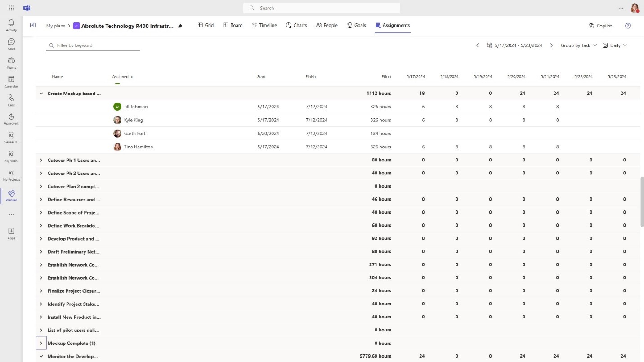Expand the Finalize Project Closure task

pos(41,291)
